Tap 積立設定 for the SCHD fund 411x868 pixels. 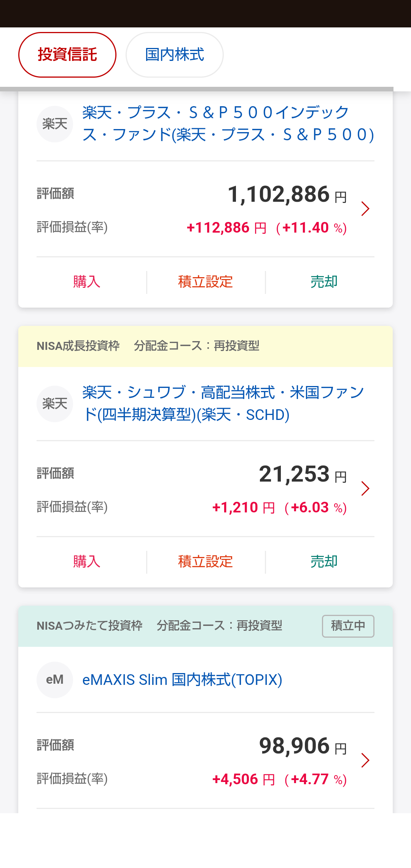tap(205, 562)
